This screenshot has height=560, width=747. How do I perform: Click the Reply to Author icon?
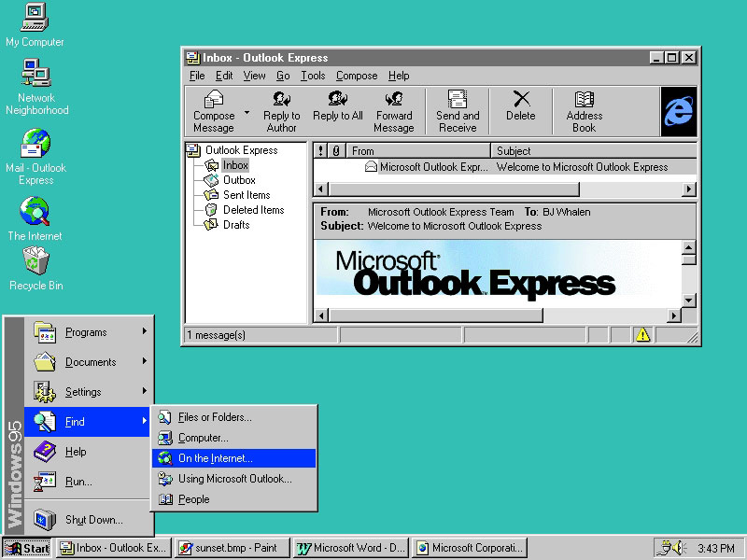pos(283,110)
